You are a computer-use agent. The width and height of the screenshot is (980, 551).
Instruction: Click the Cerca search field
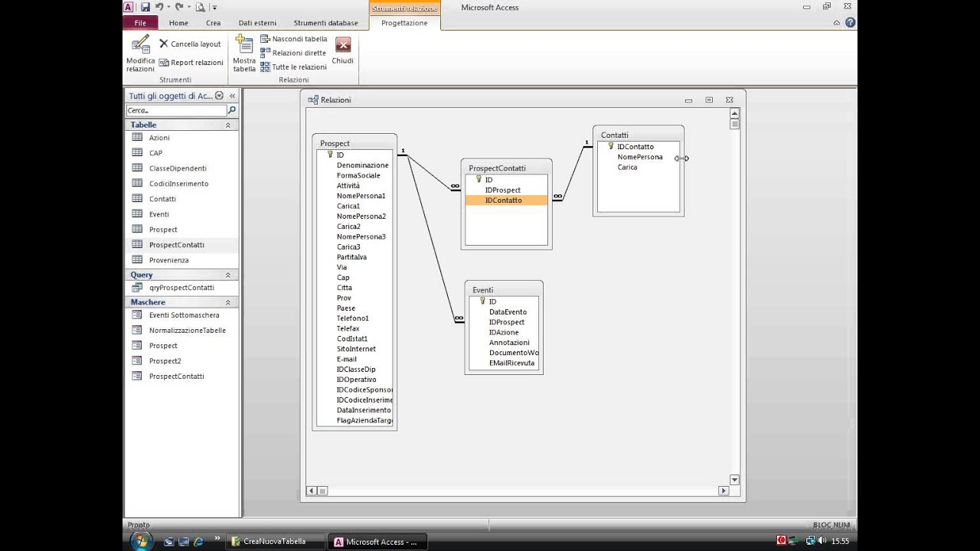click(176, 110)
